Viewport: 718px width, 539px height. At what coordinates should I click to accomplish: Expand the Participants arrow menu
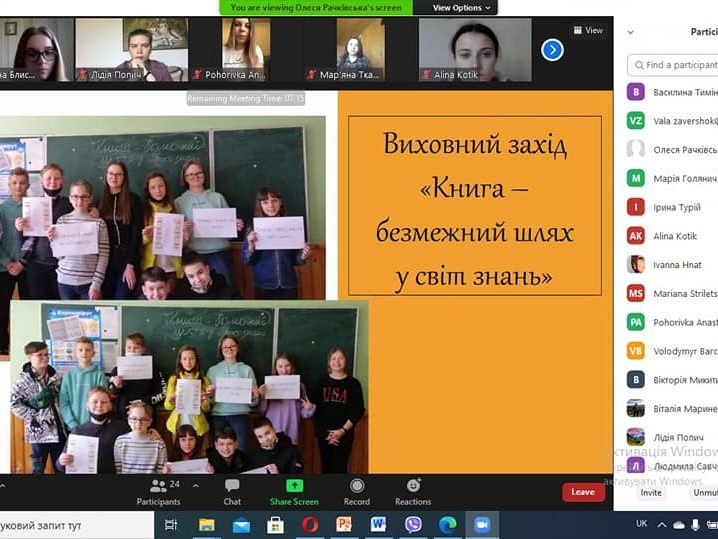coord(196,484)
